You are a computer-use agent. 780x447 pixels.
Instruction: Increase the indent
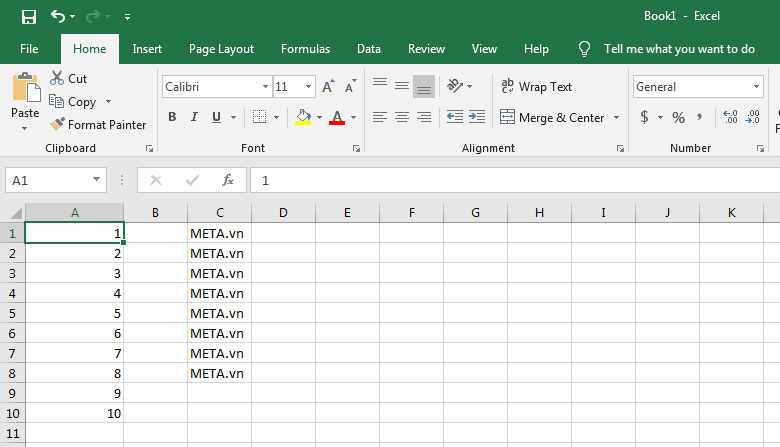point(477,117)
